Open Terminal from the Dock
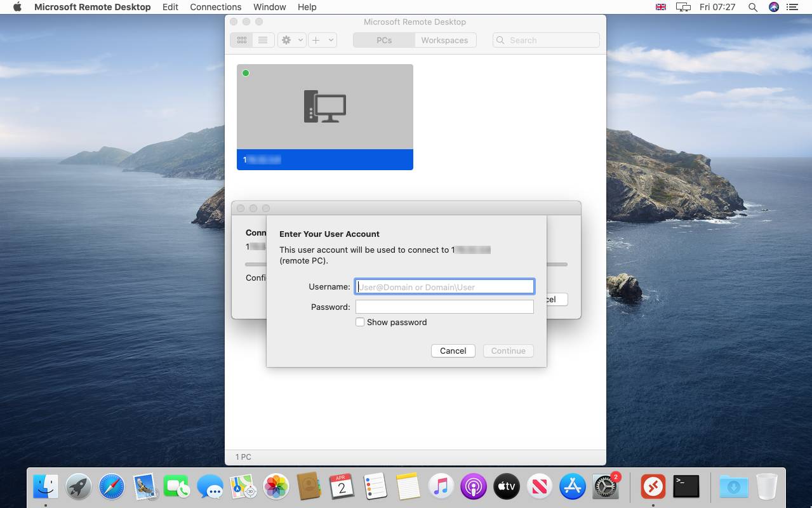 [686, 487]
